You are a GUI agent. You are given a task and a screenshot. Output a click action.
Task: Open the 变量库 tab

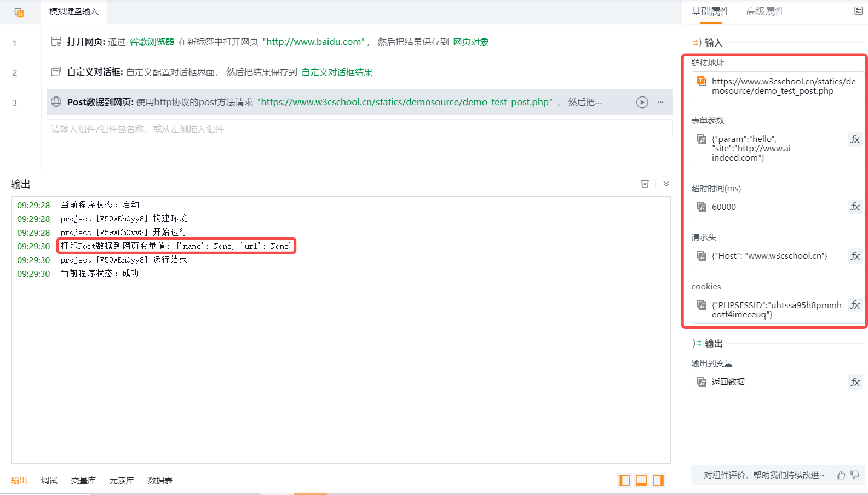coord(83,480)
